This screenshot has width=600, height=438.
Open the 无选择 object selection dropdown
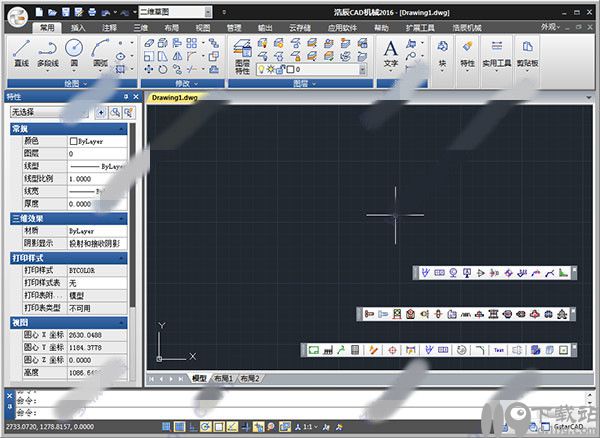[49, 112]
